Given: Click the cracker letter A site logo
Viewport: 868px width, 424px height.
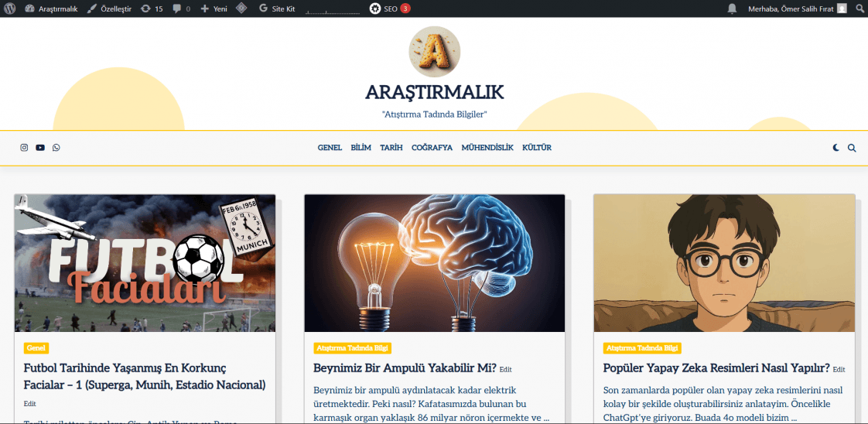Looking at the screenshot, I should click(435, 52).
